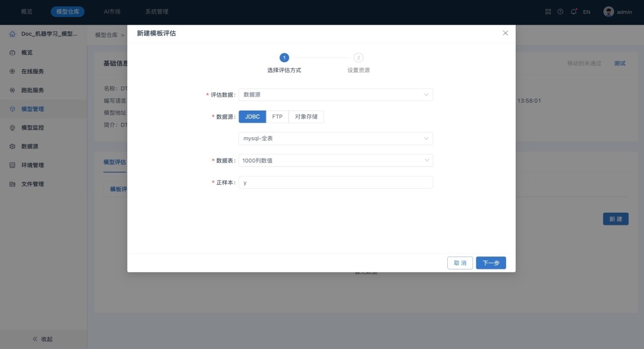Click the 下一步 button

491,263
